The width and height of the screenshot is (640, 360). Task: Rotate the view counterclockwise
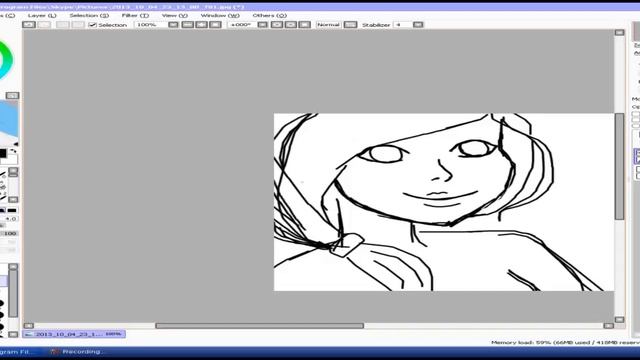tap(277, 25)
